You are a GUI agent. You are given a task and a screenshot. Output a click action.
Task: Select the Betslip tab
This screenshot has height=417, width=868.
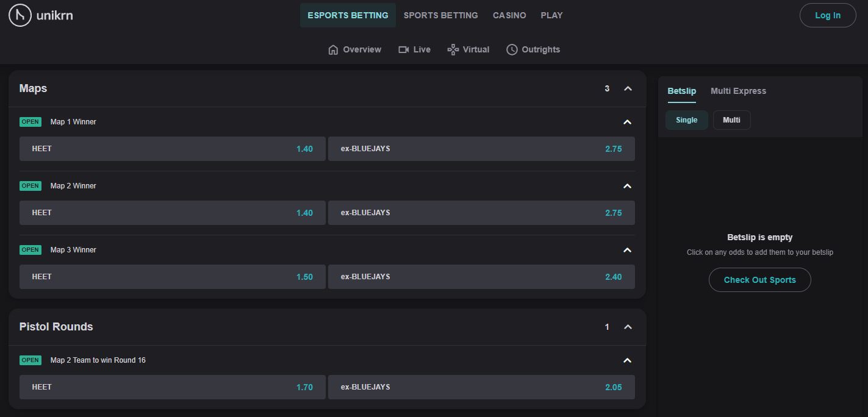[x=681, y=91]
